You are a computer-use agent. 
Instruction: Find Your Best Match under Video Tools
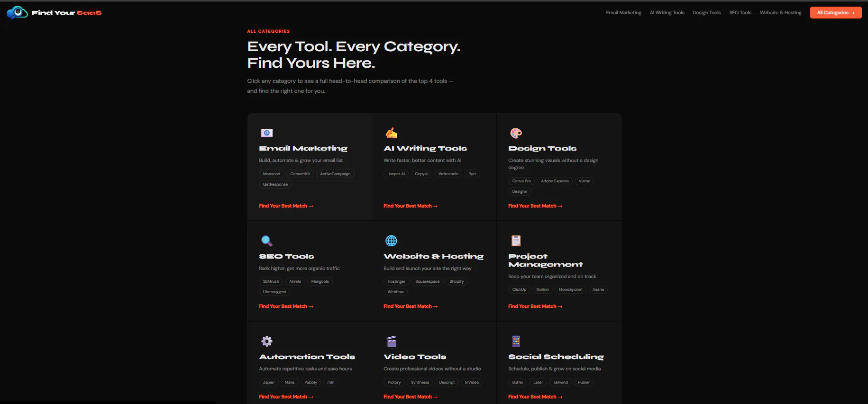(411, 397)
